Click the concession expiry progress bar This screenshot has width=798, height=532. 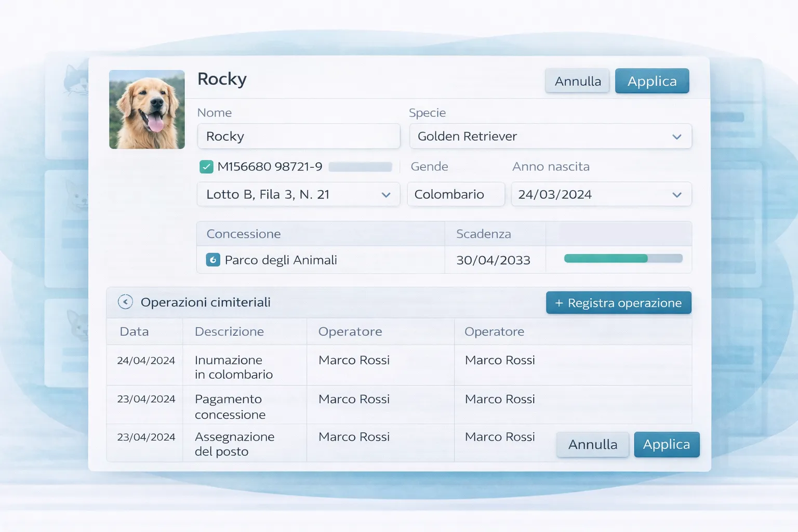pyautogui.click(x=623, y=258)
